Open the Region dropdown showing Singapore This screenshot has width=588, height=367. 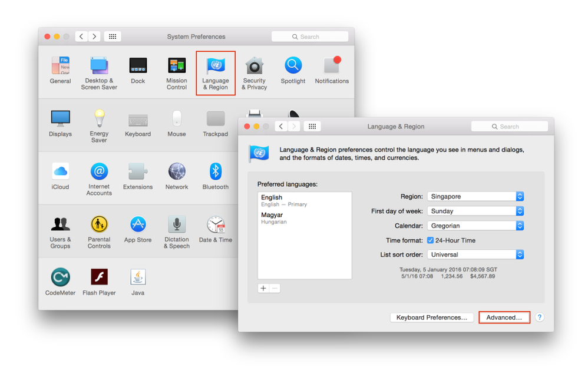pyautogui.click(x=475, y=196)
